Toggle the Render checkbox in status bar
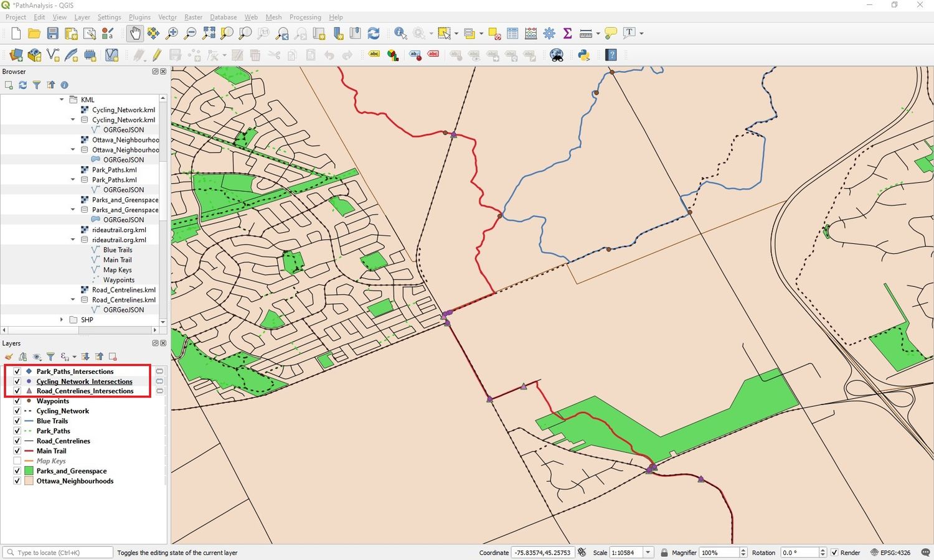Image resolution: width=934 pixels, height=560 pixels. (x=835, y=553)
